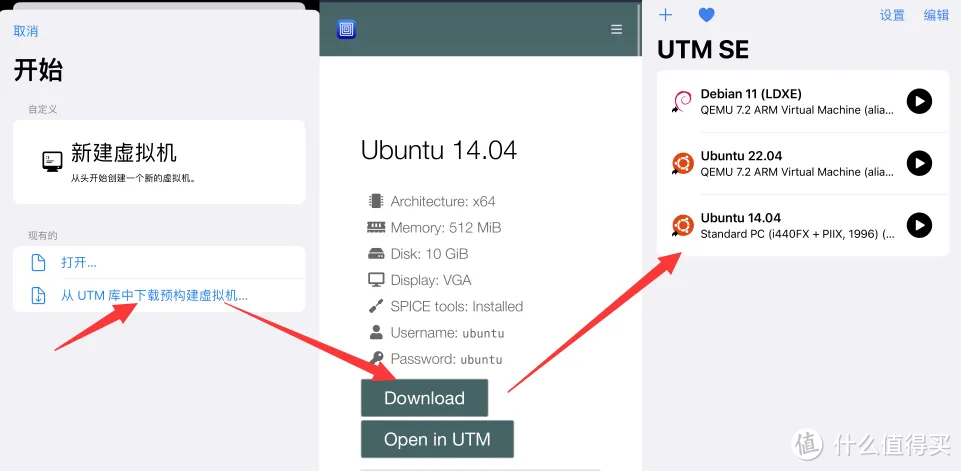
Task: Click the UTM logo in web page header
Action: point(346,29)
